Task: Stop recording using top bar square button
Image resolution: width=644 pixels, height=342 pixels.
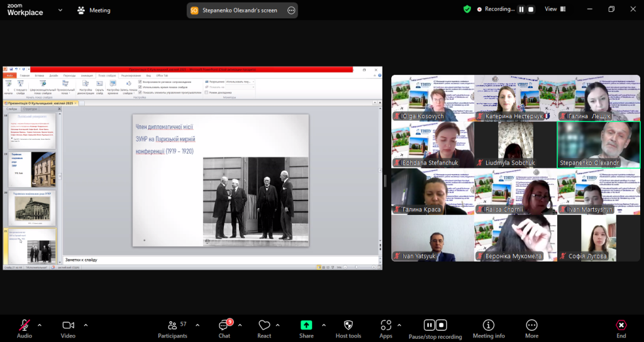Action: coord(531,9)
